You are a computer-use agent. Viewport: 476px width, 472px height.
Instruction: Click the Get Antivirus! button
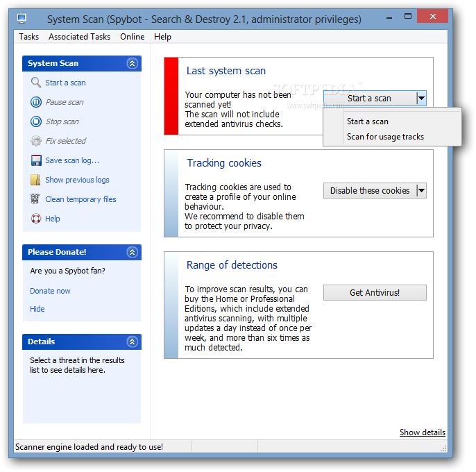pyautogui.click(x=375, y=292)
